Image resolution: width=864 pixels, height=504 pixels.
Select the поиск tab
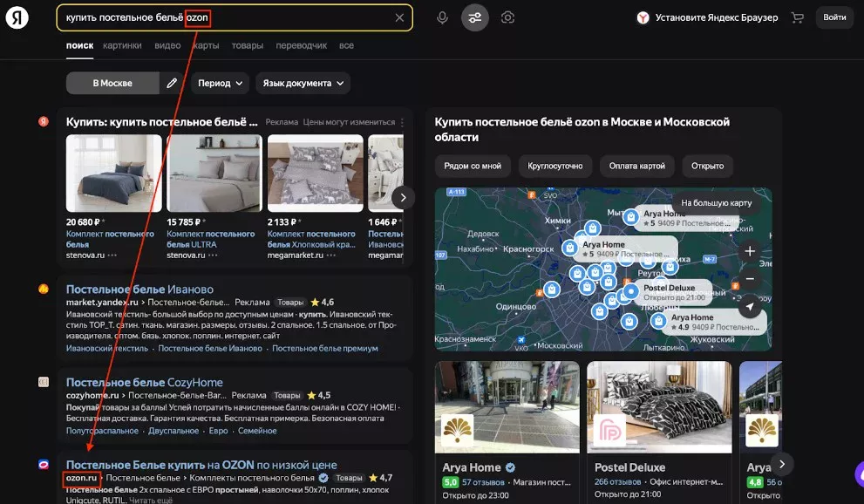pos(80,45)
